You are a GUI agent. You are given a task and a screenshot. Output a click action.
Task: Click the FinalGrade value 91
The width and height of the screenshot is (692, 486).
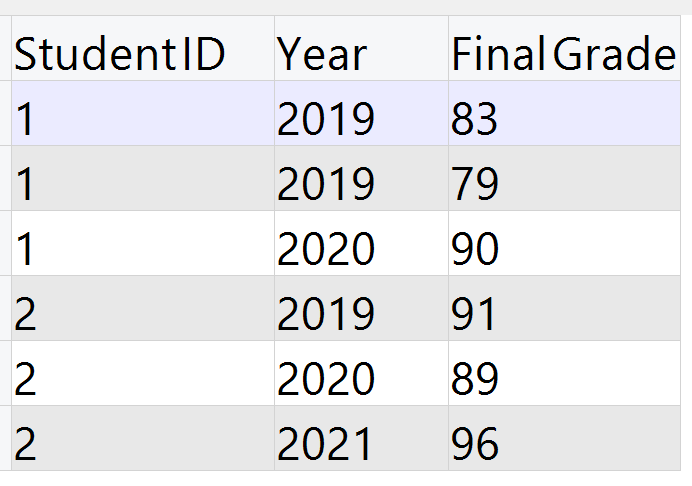(x=475, y=315)
